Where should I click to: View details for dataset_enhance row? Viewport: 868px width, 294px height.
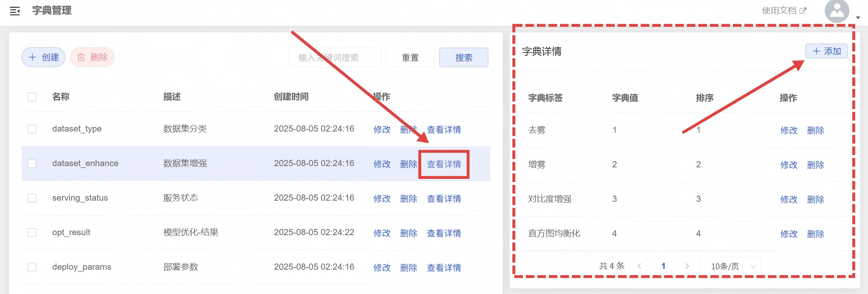click(x=443, y=164)
